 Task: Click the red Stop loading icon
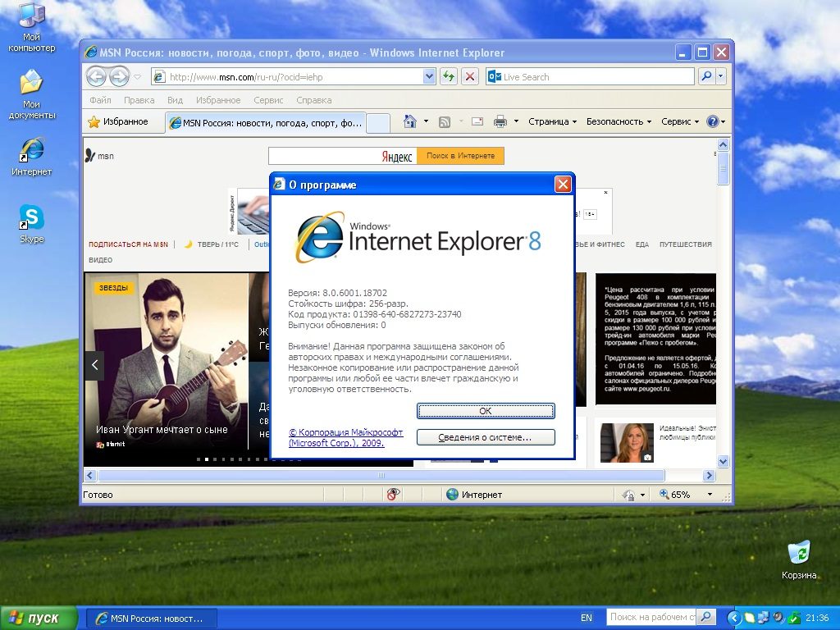470,76
